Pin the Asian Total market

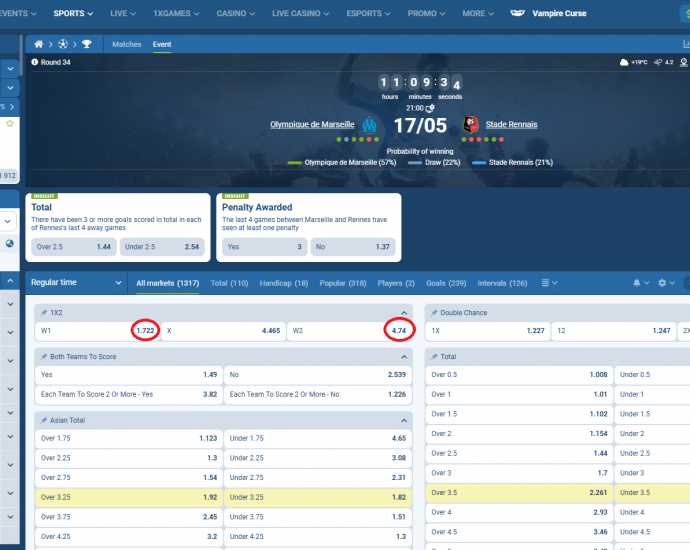44,420
